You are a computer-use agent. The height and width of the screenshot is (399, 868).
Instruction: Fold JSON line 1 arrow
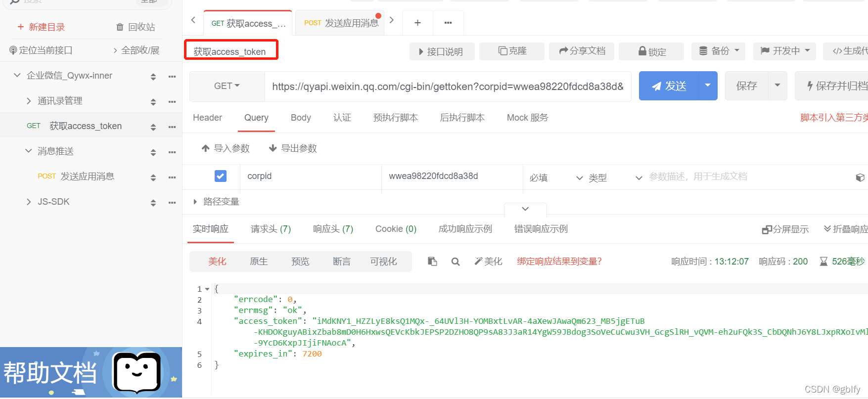(x=207, y=289)
